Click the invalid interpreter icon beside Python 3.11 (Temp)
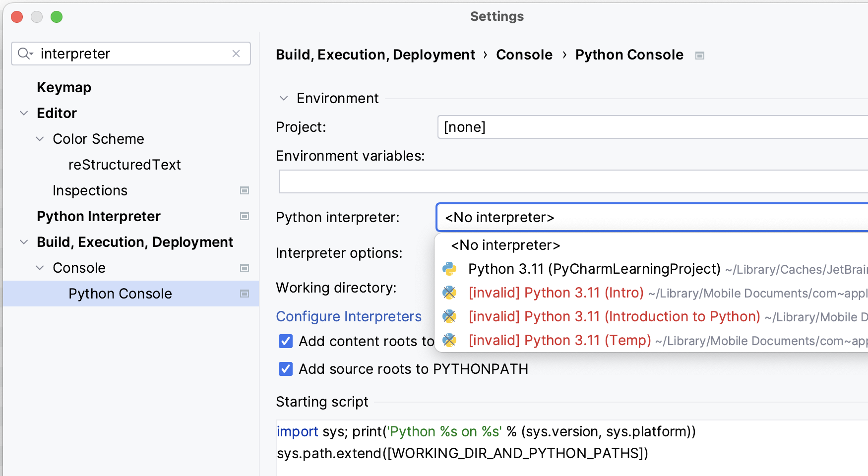The height and width of the screenshot is (476, 868). point(450,341)
